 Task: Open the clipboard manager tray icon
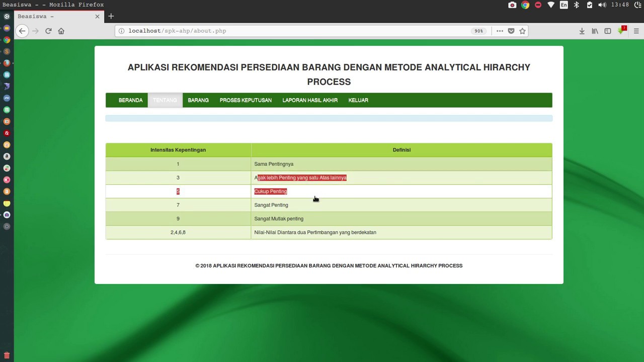[x=589, y=5]
